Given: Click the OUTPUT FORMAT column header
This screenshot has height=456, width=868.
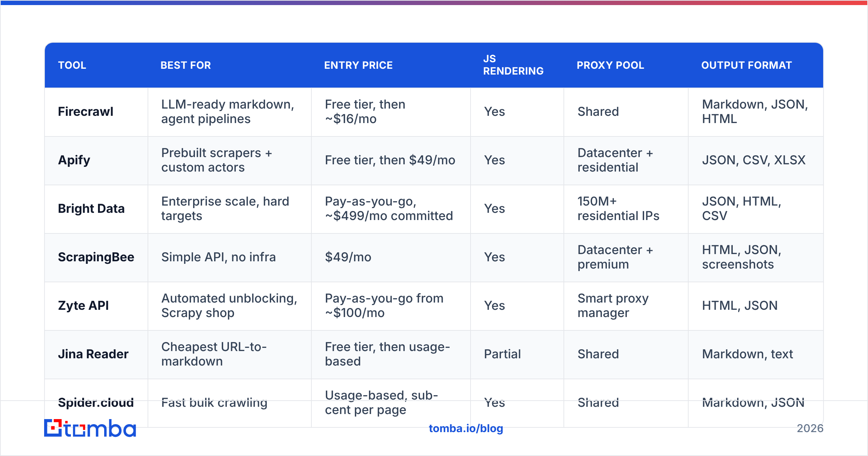Looking at the screenshot, I should click(746, 65).
